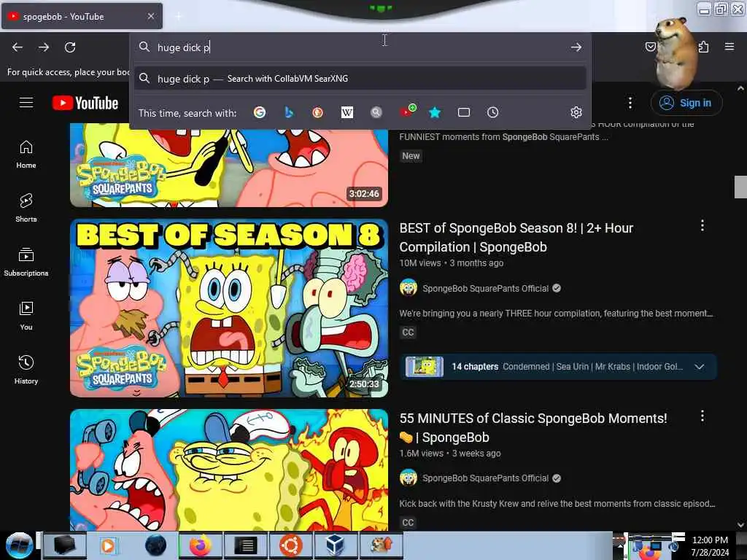Search this time with DuckDuckGo icon
This screenshot has height=560, width=747.
point(318,112)
